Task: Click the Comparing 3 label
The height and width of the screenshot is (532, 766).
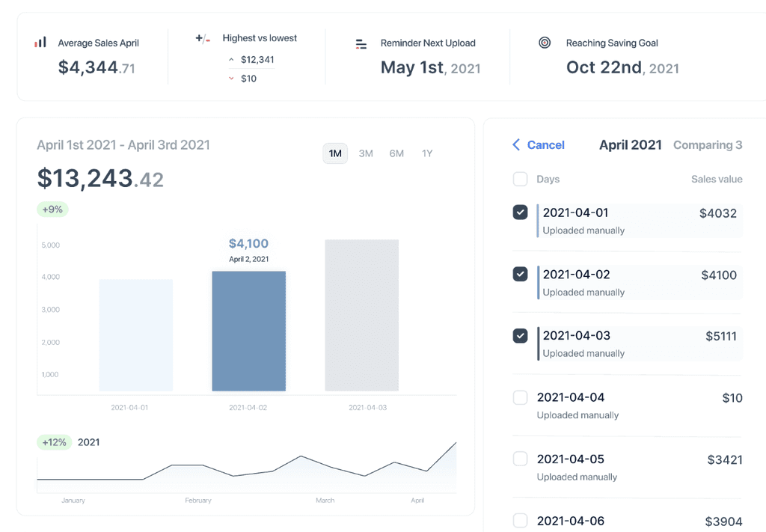Action: [x=708, y=145]
